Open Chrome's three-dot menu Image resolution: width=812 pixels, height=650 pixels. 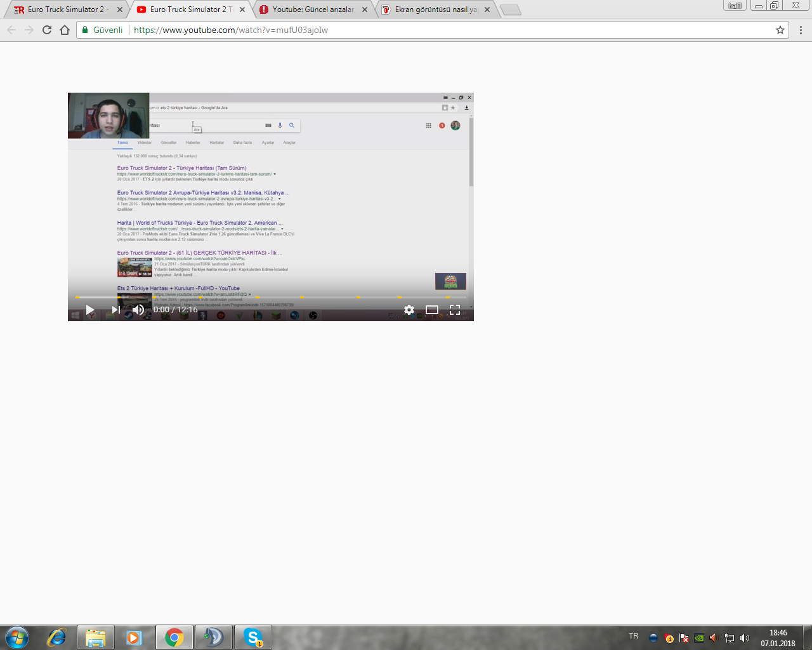[x=801, y=30]
